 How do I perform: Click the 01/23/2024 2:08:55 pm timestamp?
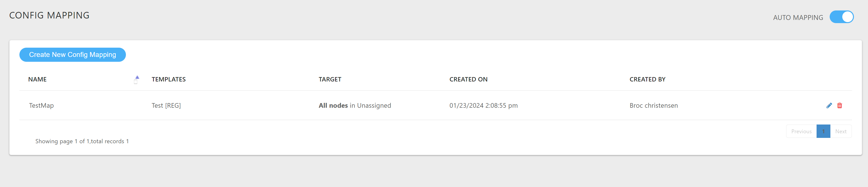click(483, 106)
